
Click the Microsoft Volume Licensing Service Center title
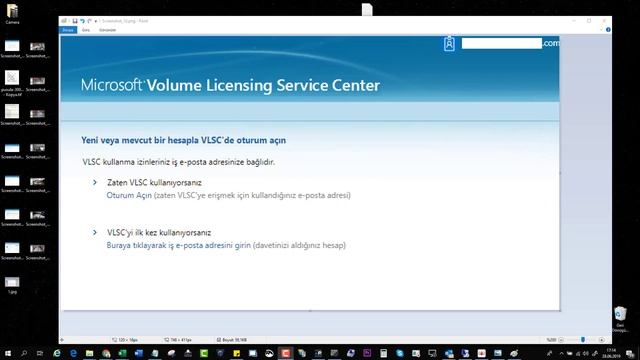pyautogui.click(x=230, y=85)
